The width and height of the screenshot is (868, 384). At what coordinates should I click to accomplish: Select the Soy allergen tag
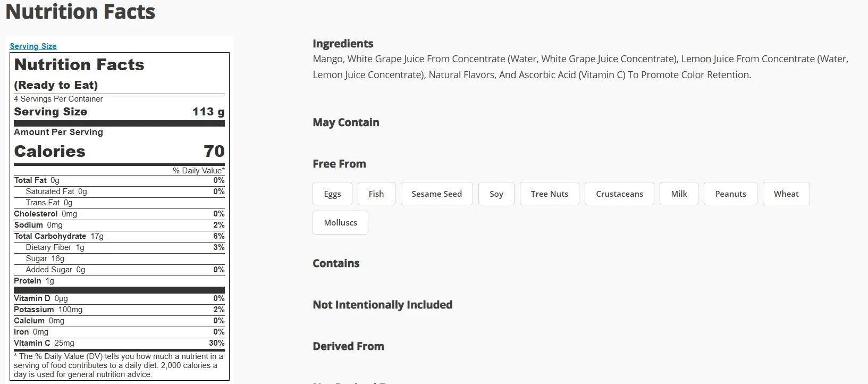[x=496, y=194]
